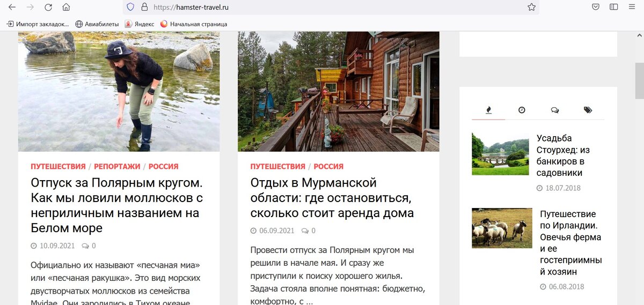This screenshot has height=305, width=644.
Task: Open the Яндекс bookmark
Action: (x=140, y=24)
